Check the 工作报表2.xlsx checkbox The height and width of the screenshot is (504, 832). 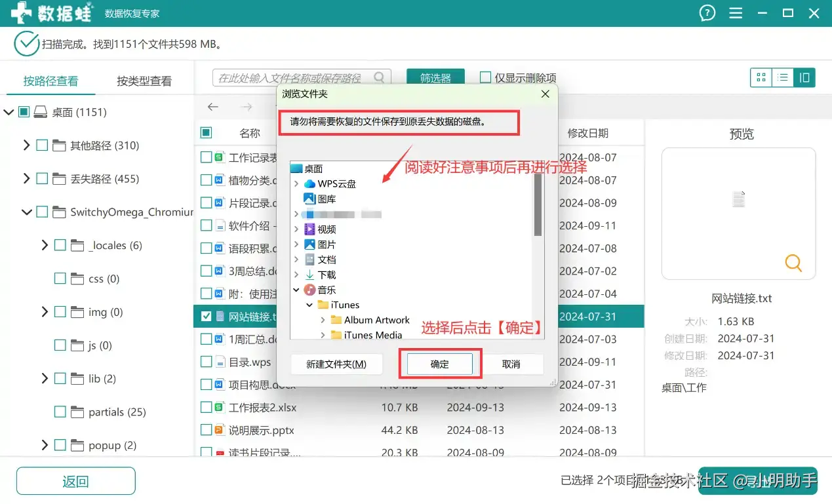[206, 407]
